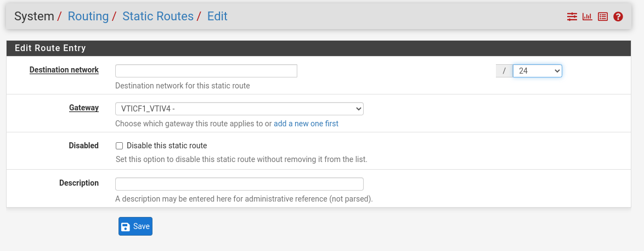Follow the 'add a new one first' link

pyautogui.click(x=306, y=124)
